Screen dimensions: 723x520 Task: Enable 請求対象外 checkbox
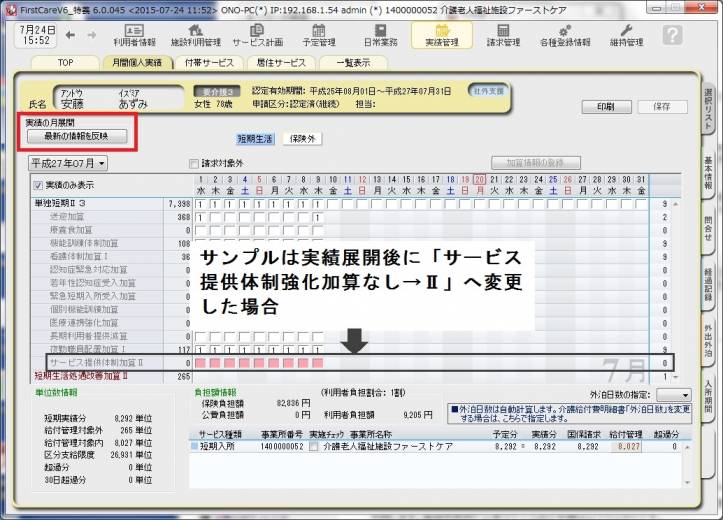(x=194, y=163)
